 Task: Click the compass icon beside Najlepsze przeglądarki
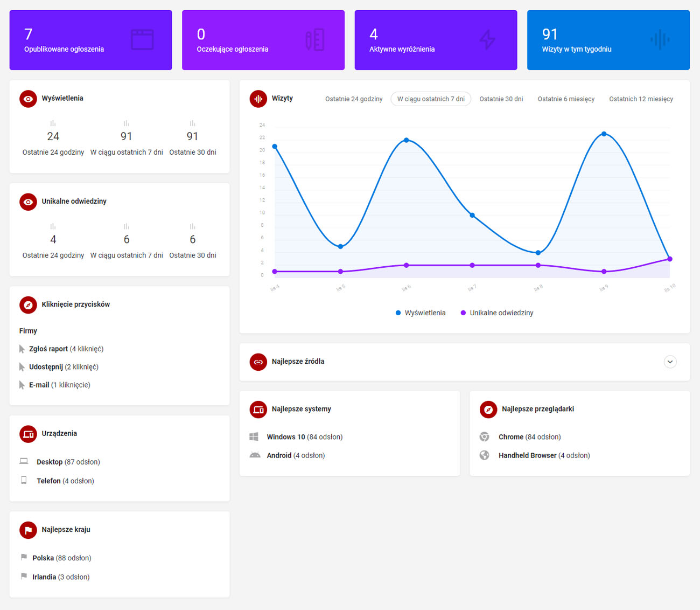488,410
